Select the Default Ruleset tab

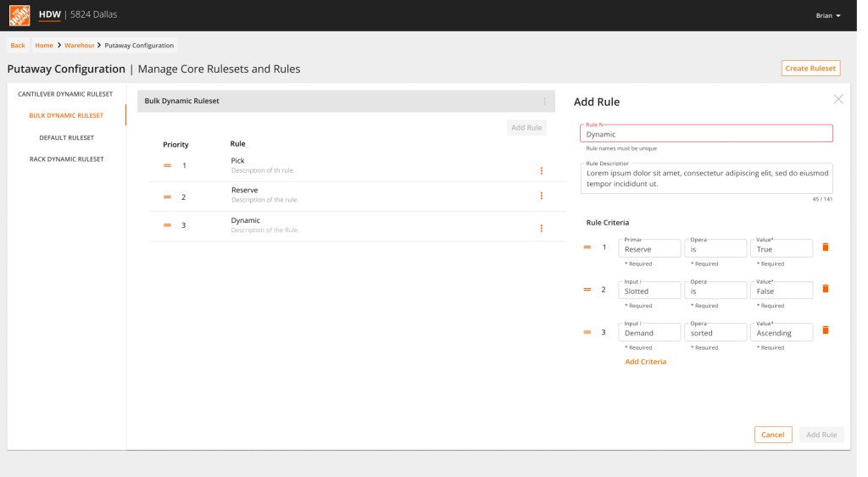pos(66,137)
